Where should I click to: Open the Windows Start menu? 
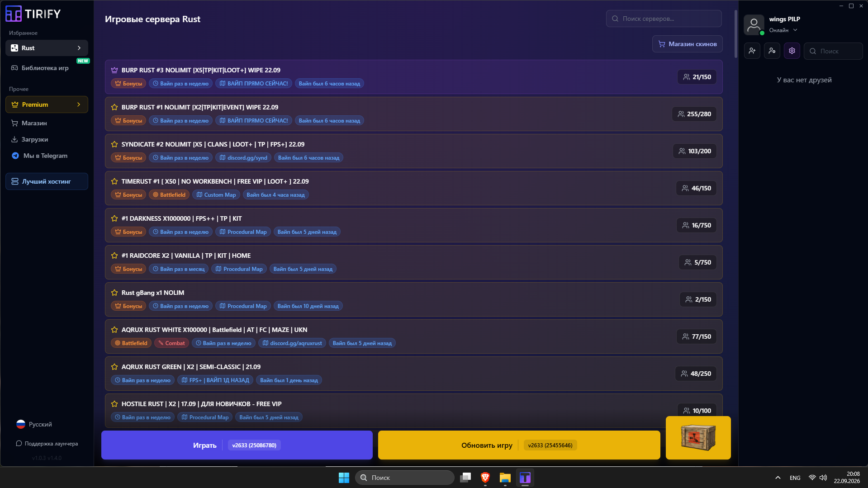click(344, 478)
